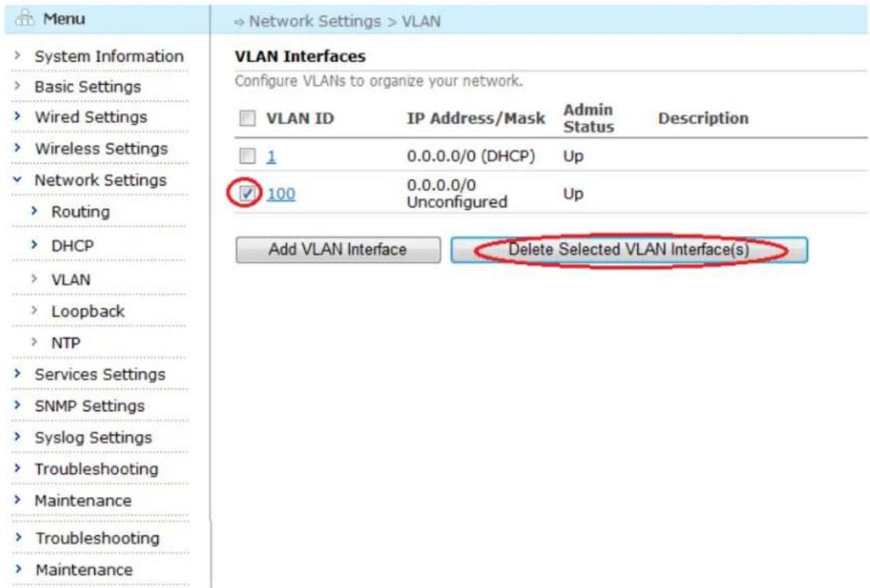Click the Routing arrow icon

(x=35, y=211)
